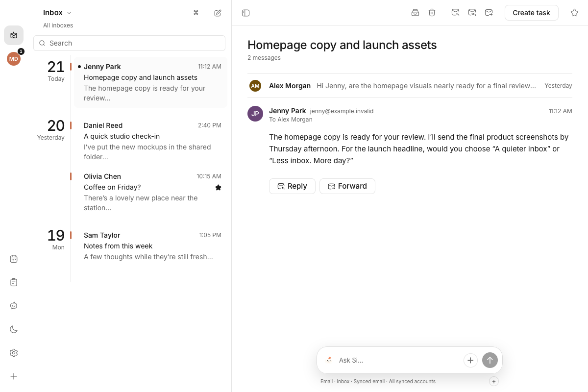Focus the Search field
The width and height of the screenshot is (588, 392).
(129, 43)
